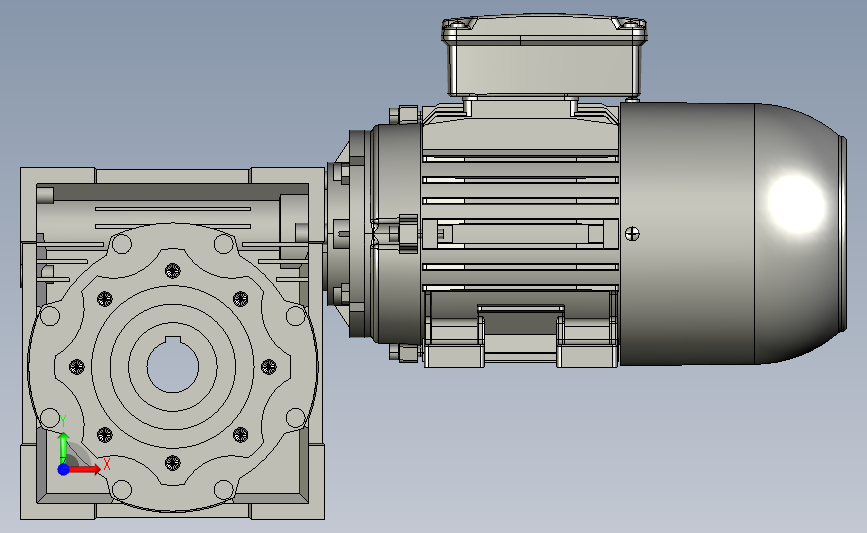The image size is (867, 533).
Task: Pick the cross-head screw on the fan cover
Action: 632,234
